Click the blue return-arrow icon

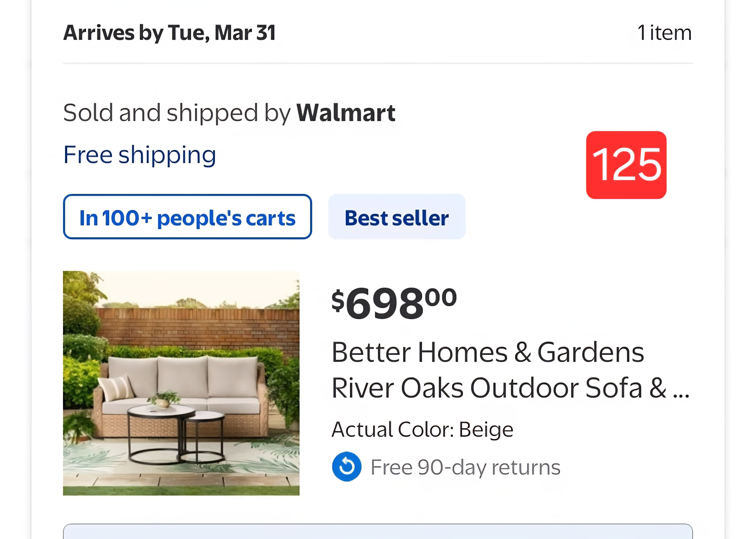[346, 466]
